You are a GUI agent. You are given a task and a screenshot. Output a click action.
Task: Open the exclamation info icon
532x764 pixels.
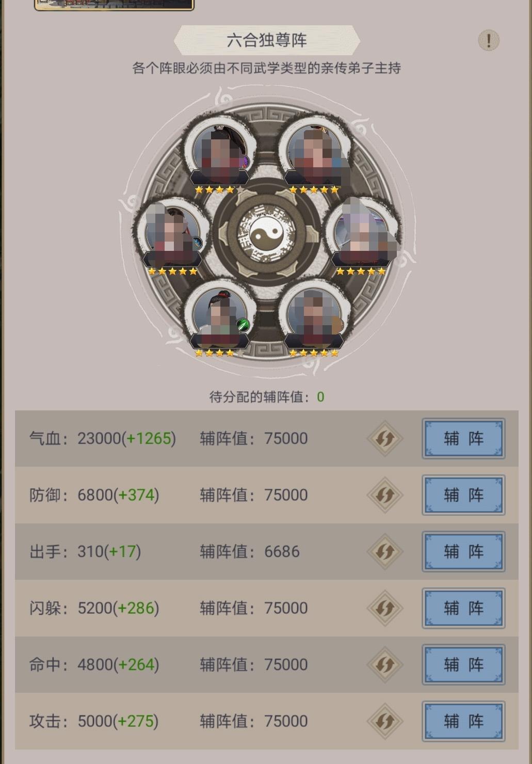488,40
